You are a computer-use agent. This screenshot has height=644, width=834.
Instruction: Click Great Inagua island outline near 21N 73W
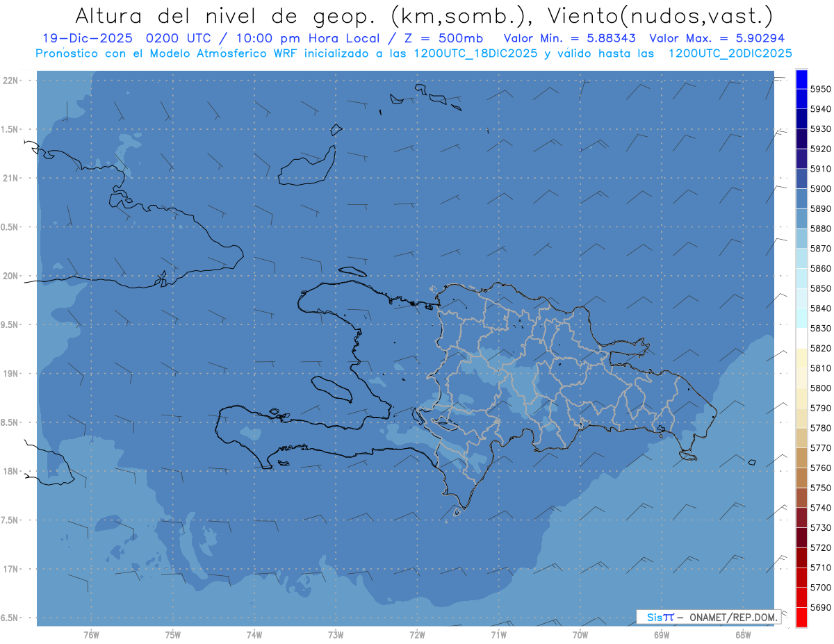point(306,167)
